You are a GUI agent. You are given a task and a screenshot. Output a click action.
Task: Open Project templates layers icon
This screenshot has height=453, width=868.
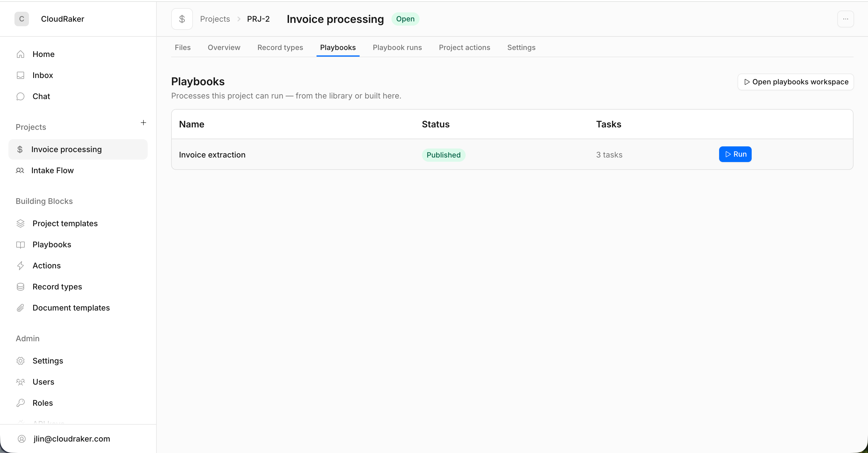coord(20,223)
